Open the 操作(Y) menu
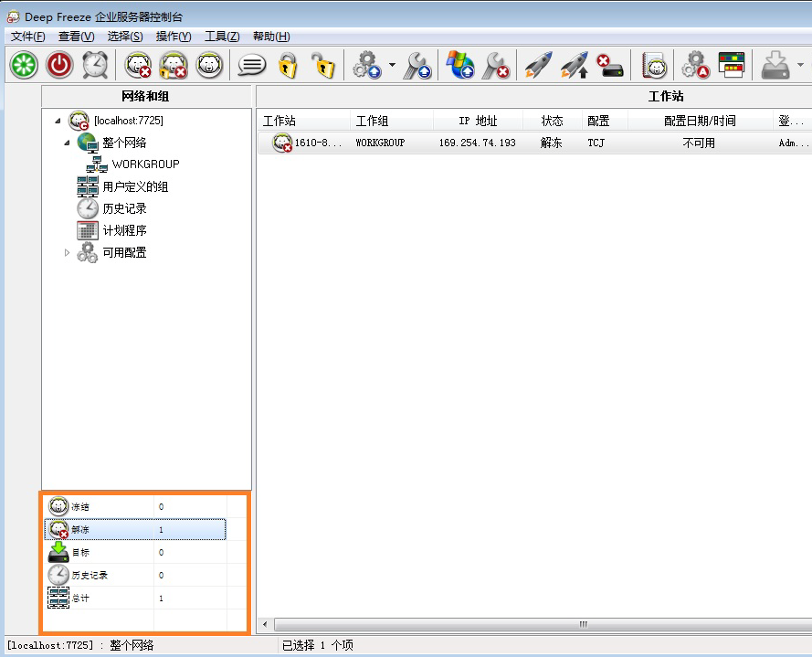 point(174,37)
